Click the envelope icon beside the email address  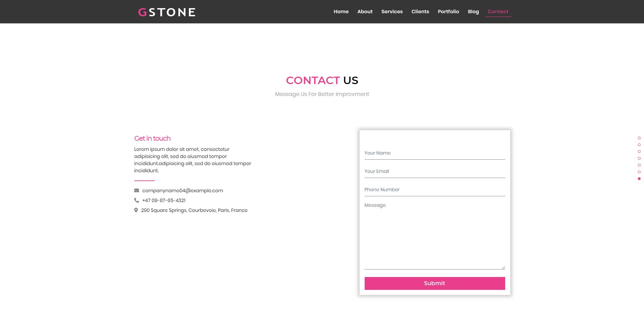[136, 191]
